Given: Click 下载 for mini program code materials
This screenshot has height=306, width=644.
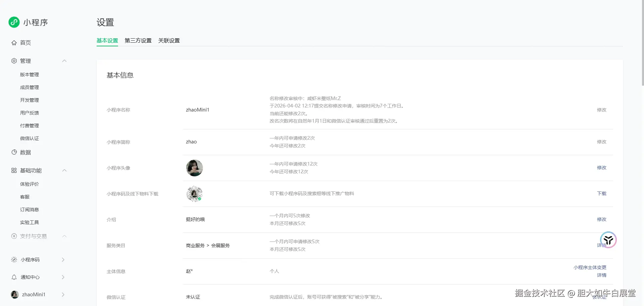Looking at the screenshot, I should point(602,193).
